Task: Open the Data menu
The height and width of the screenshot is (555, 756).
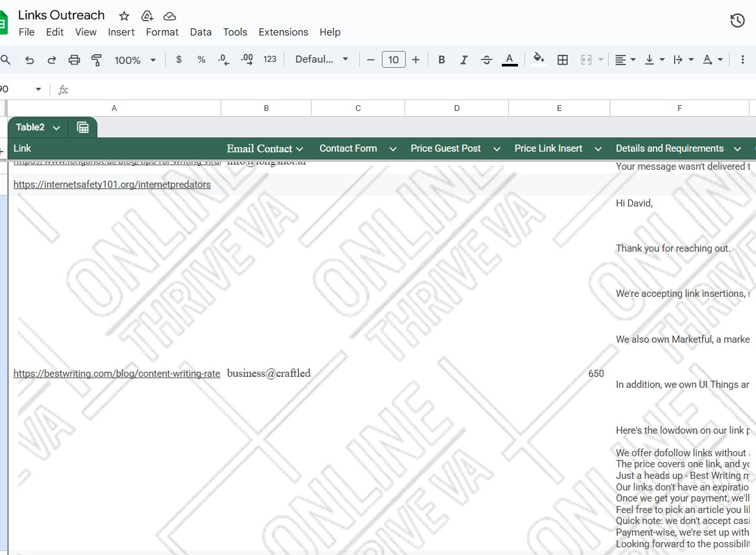Action: point(201,32)
